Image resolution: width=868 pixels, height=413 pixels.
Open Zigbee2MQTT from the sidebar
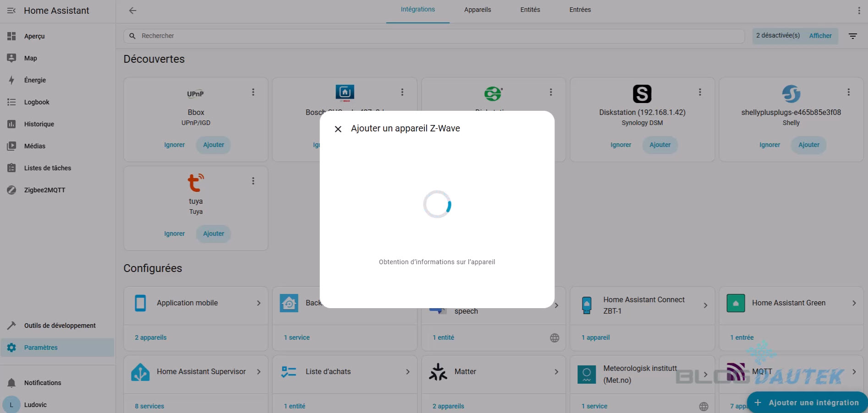click(44, 190)
